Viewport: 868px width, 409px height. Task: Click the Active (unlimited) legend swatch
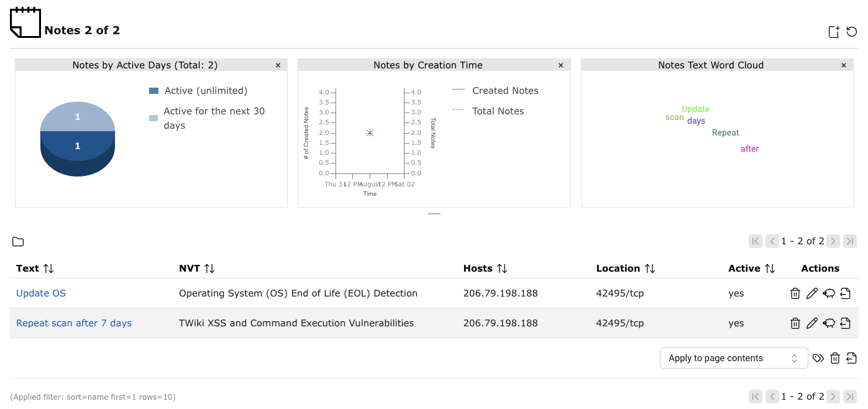[x=154, y=91]
